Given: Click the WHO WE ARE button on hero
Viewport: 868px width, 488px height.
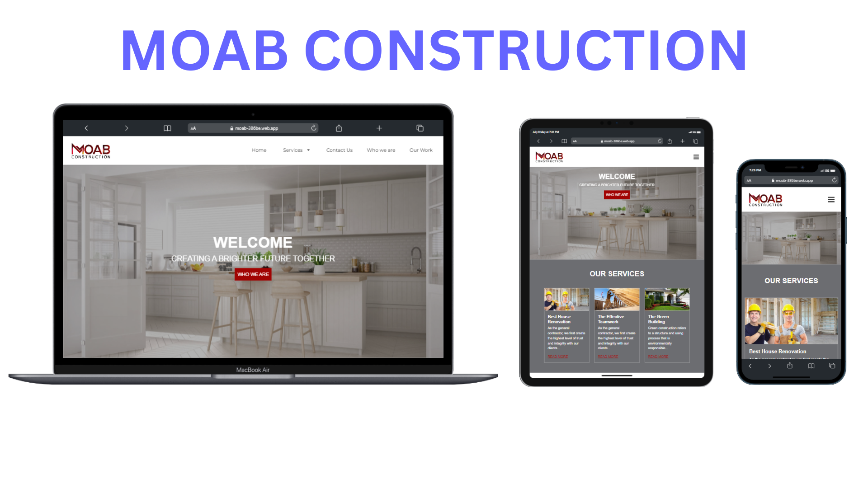Looking at the screenshot, I should 253,274.
